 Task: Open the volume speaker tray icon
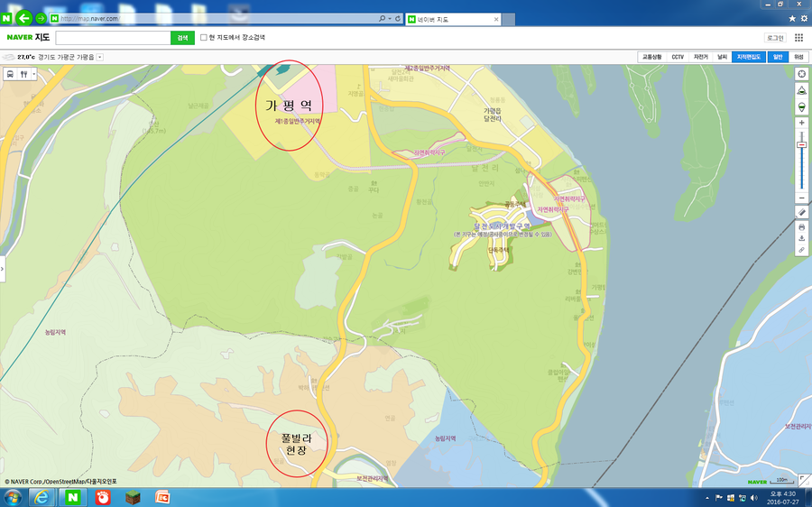(x=754, y=498)
